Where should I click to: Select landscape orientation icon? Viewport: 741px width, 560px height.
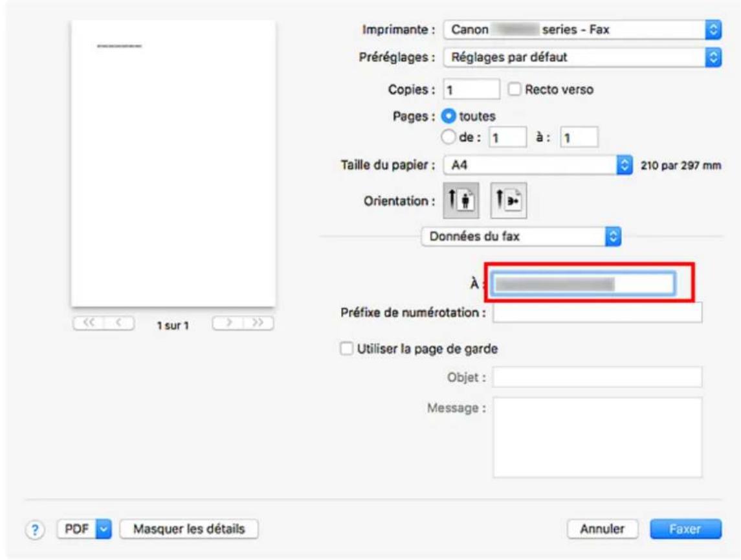coord(509,201)
